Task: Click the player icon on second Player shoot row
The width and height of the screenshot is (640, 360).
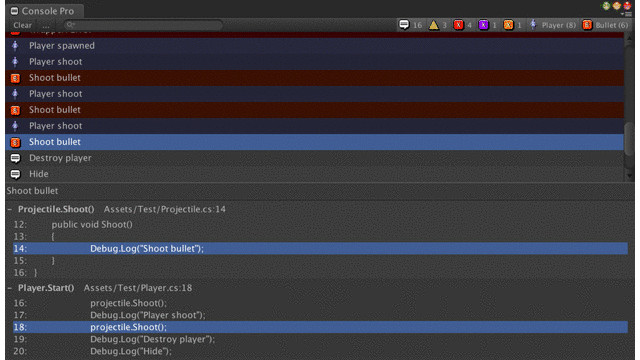Action: click(x=15, y=94)
